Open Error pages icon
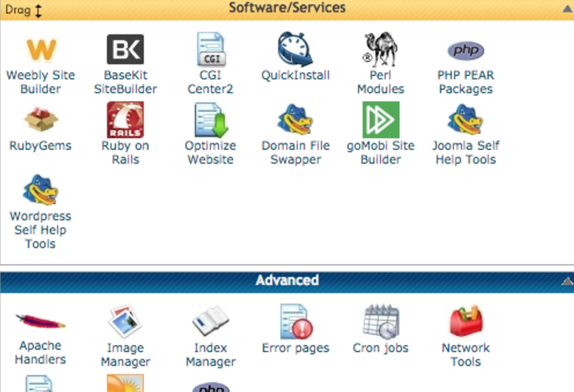 (x=296, y=321)
